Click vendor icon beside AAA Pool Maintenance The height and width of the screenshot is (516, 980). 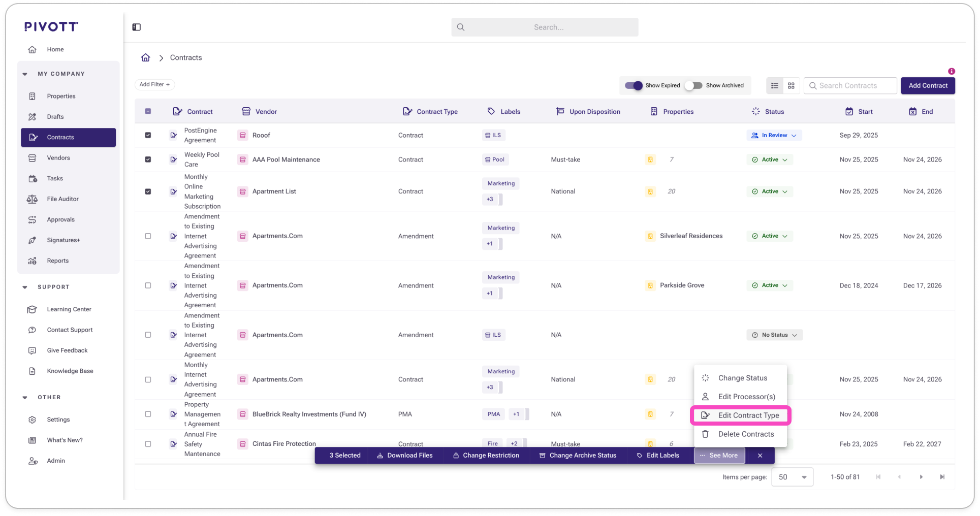[243, 159]
